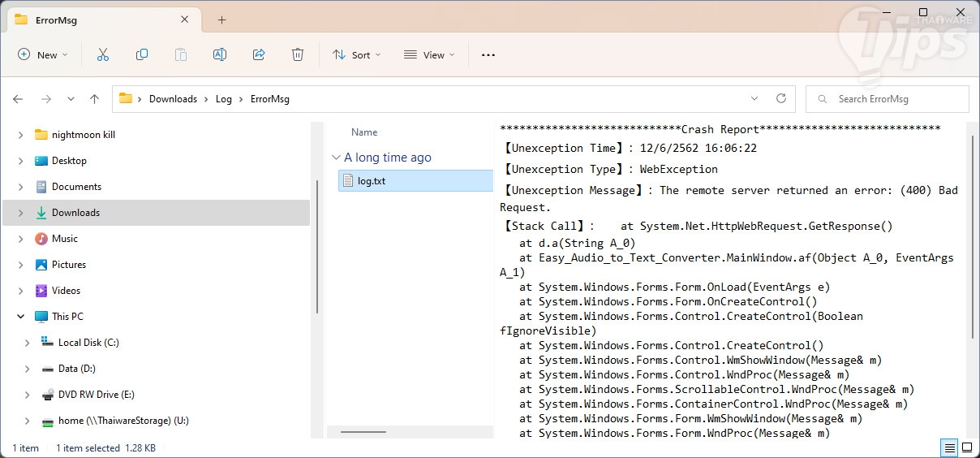The image size is (980, 458).
Task: Collapse the 'A long time ago' group
Action: 336,158
